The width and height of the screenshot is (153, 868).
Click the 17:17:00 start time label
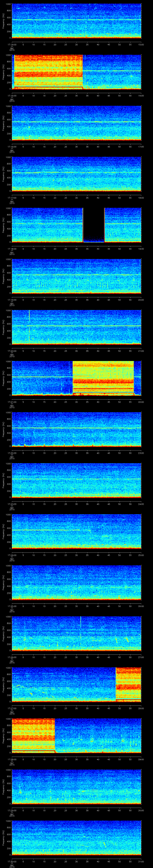pyautogui.click(x=12, y=198)
